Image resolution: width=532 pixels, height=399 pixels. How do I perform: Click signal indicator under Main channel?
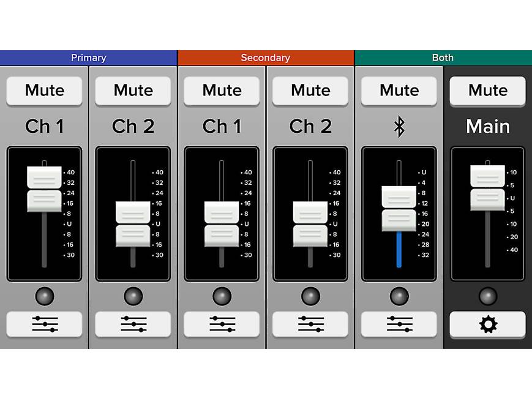click(488, 296)
